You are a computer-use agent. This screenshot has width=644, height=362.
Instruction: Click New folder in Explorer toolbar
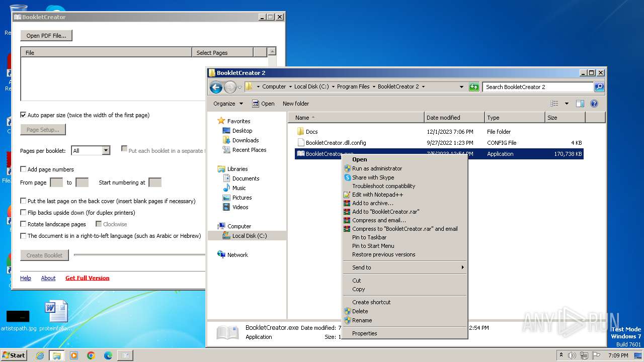(296, 104)
